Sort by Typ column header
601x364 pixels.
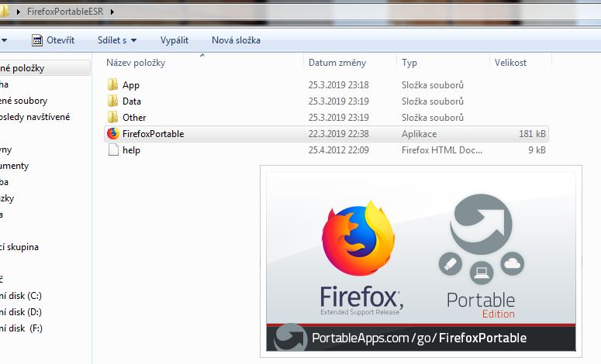pos(409,63)
